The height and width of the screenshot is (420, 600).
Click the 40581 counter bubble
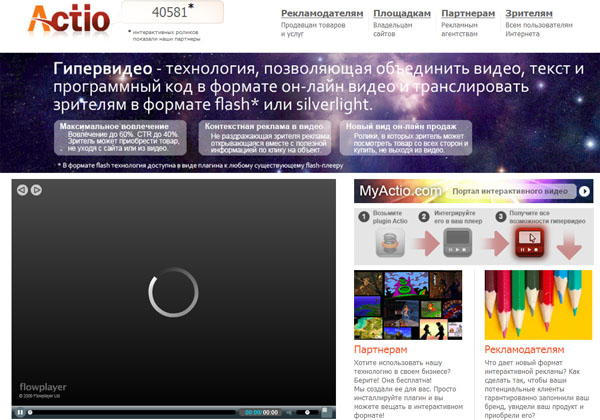click(173, 12)
